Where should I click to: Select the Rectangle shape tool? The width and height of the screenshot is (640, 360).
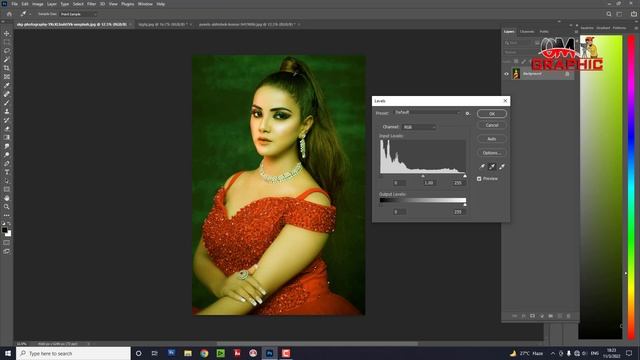point(7,189)
